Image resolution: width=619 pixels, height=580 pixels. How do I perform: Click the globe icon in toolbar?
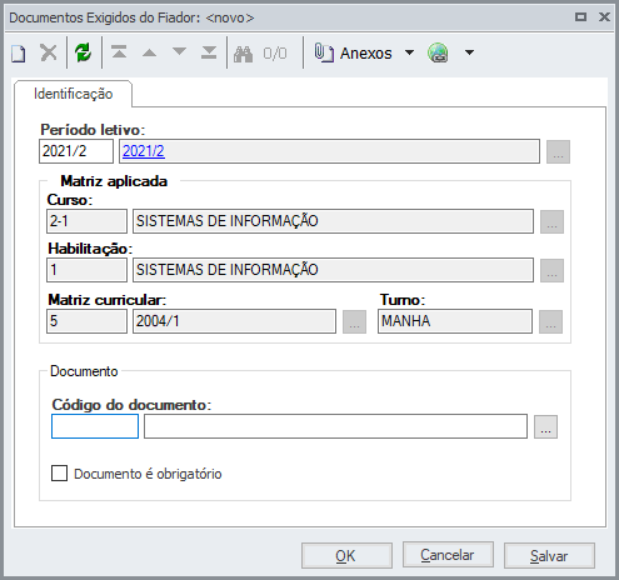437,54
